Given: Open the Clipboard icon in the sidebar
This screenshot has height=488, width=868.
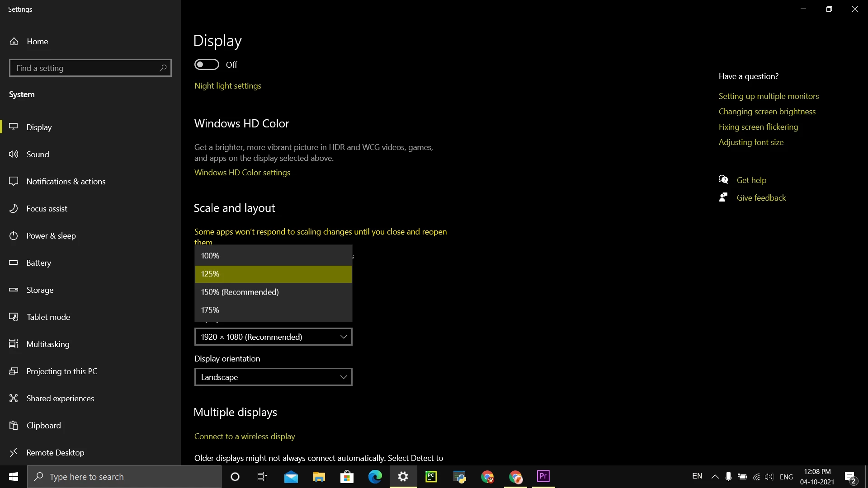Looking at the screenshot, I should tap(14, 426).
